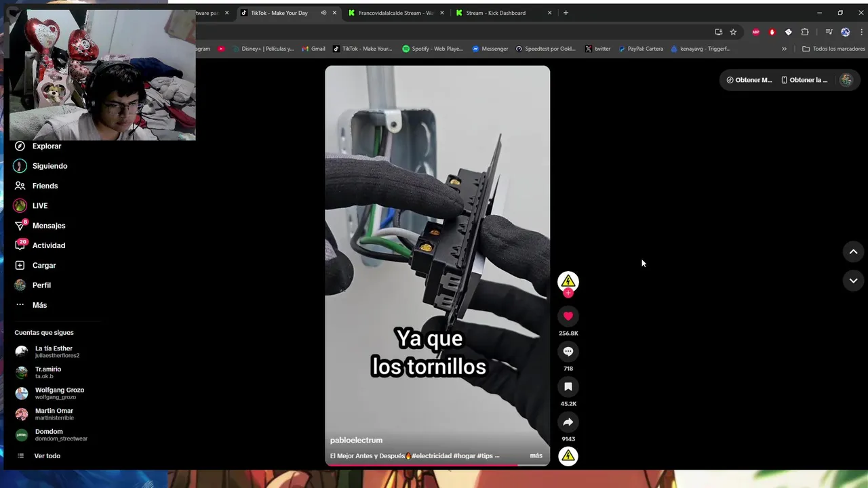868x488 pixels.
Task: Open the browser extensions puzzle icon
Action: 805,32
